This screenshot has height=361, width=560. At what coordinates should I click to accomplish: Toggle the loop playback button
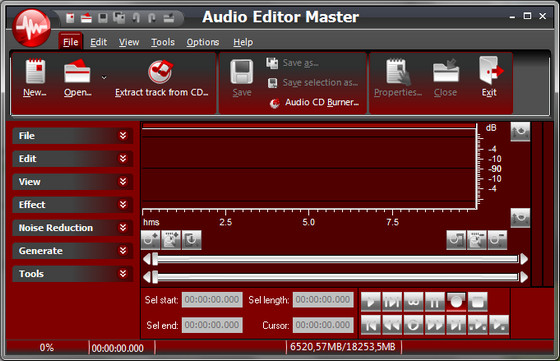point(413,302)
